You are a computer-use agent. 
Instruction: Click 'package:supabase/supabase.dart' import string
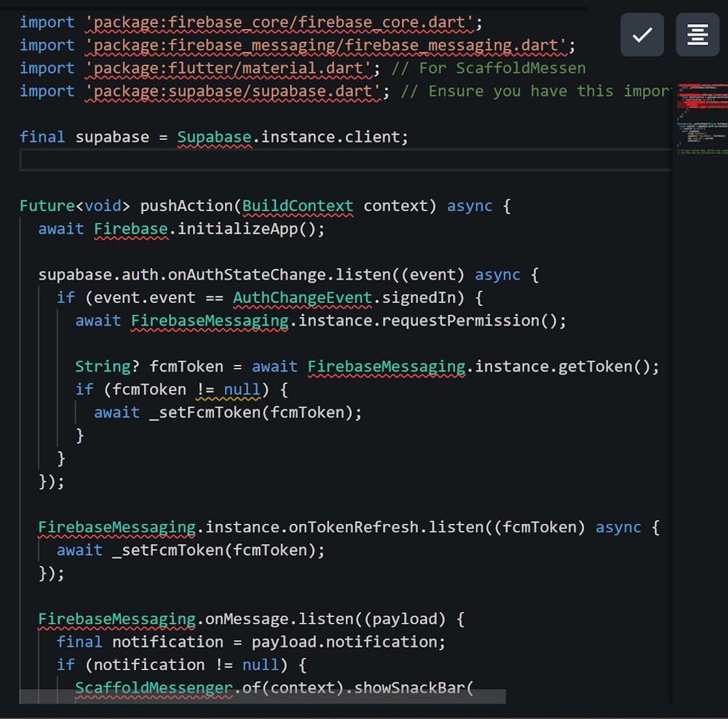[233, 91]
